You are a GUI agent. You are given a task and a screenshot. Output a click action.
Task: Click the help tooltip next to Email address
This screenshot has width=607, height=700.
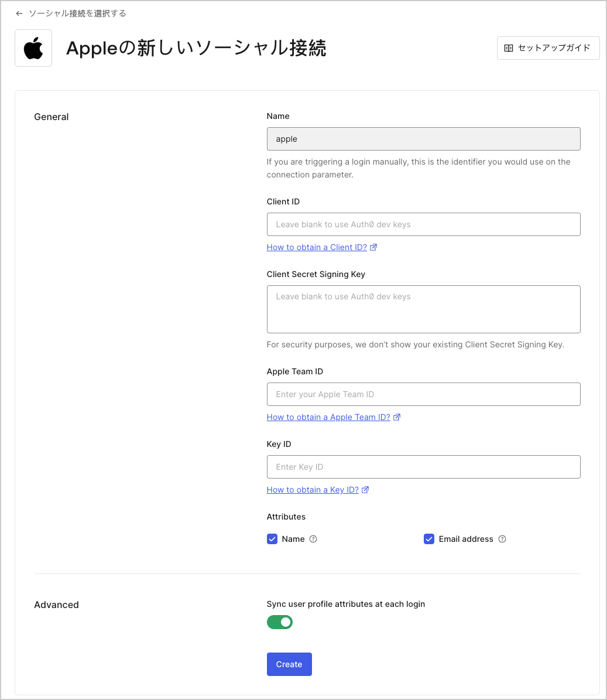[502, 539]
